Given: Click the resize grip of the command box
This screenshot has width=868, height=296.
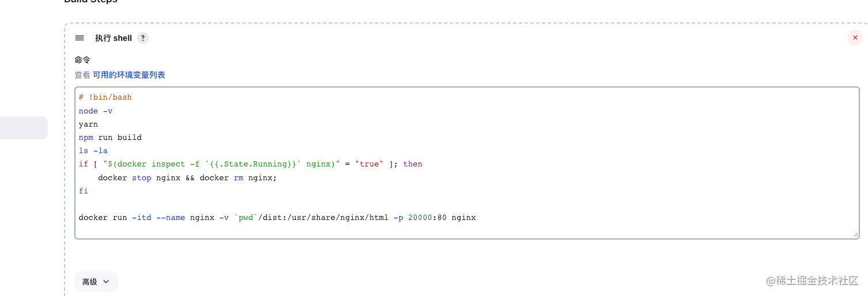Looking at the screenshot, I should pos(855,234).
